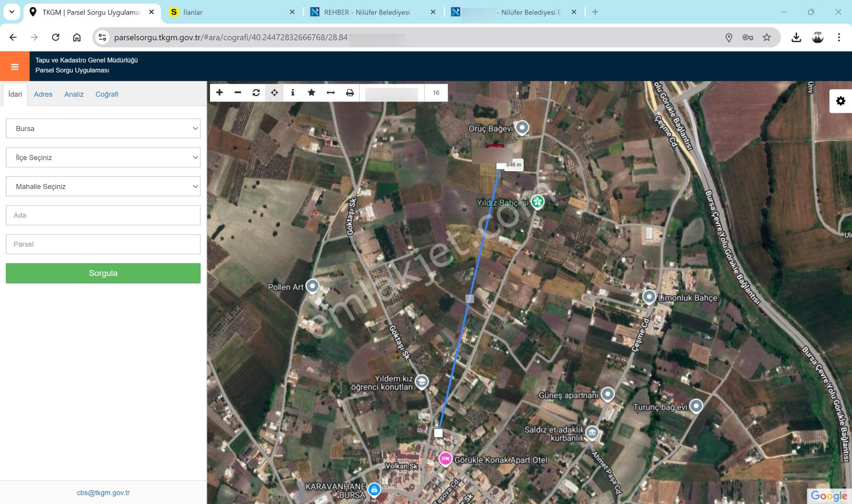This screenshot has height=504, width=852.
Task: Switch to the İlanlar browser tab
Action: pyautogui.click(x=233, y=12)
